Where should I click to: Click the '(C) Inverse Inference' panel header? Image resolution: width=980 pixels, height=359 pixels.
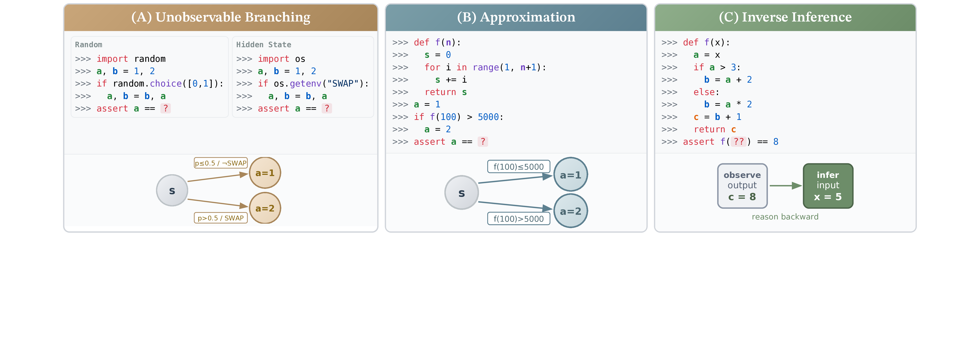[785, 17]
